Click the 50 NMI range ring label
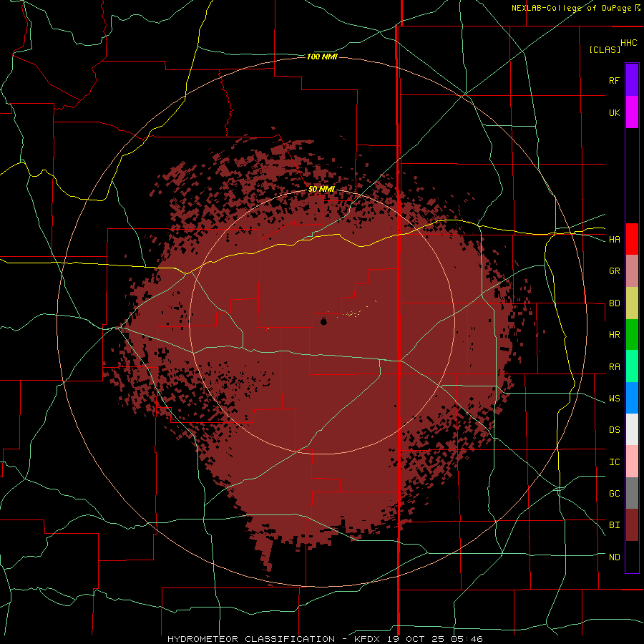Viewport: 644px width, 644px height. click(321, 190)
